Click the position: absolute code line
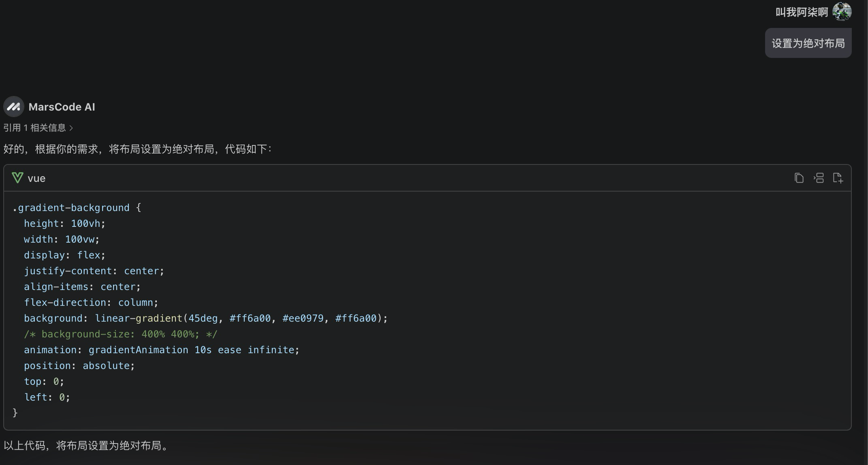The height and width of the screenshot is (465, 868). click(79, 366)
